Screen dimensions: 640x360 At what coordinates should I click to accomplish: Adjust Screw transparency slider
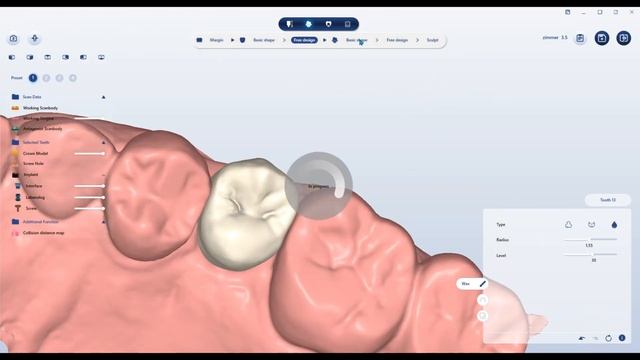pyautogui.click(x=89, y=209)
